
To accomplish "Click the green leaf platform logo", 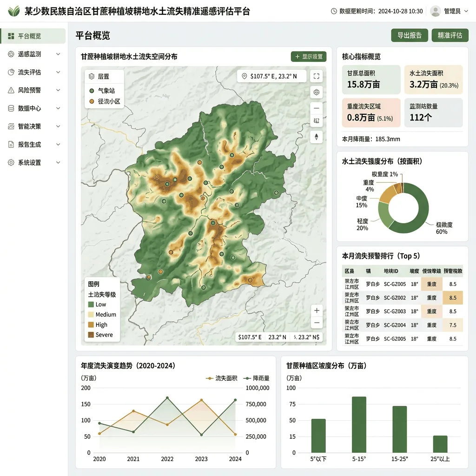I will click(x=13, y=11).
